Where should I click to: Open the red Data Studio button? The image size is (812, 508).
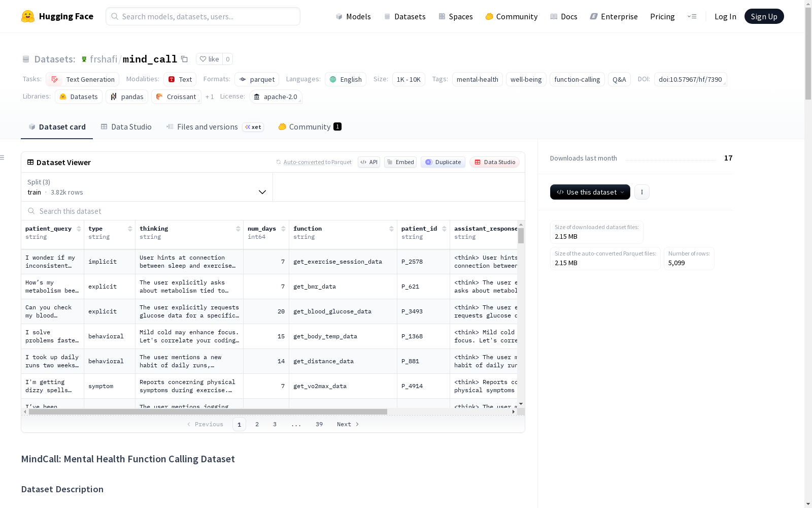(495, 162)
